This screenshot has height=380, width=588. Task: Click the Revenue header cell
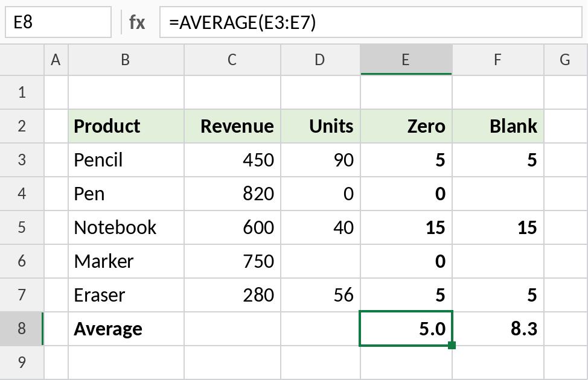coord(232,126)
